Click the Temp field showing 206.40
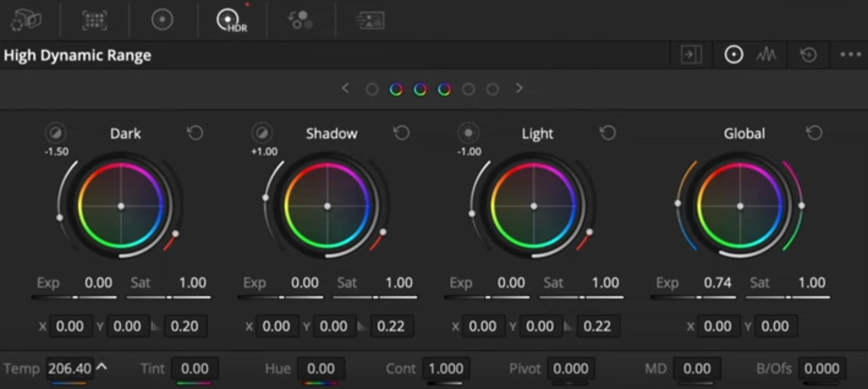This screenshot has width=868, height=389. (x=70, y=369)
